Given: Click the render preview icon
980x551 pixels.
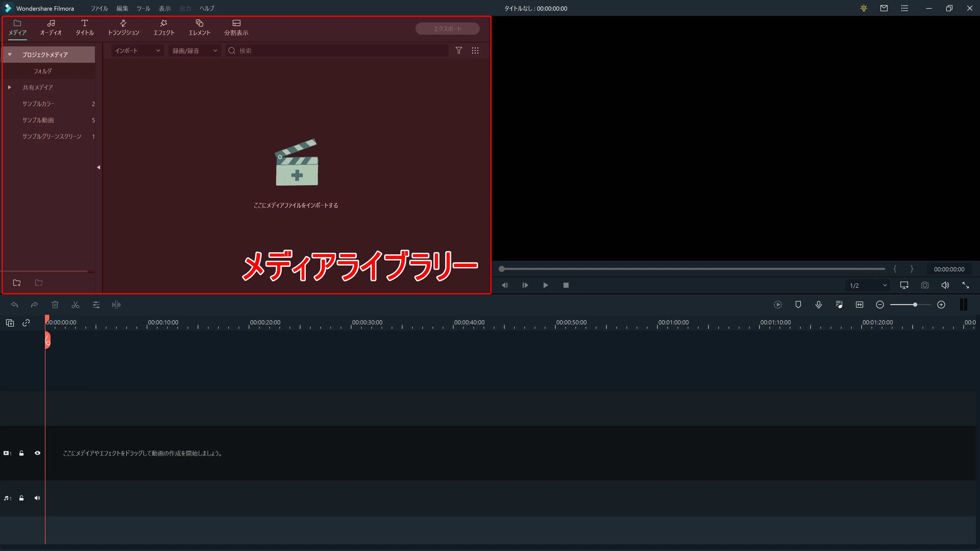Looking at the screenshot, I should pos(778,305).
